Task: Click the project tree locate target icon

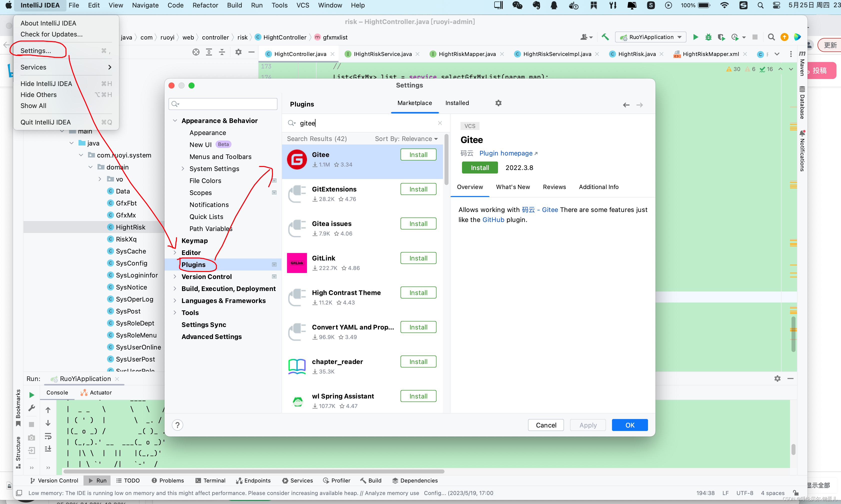Action: click(196, 52)
